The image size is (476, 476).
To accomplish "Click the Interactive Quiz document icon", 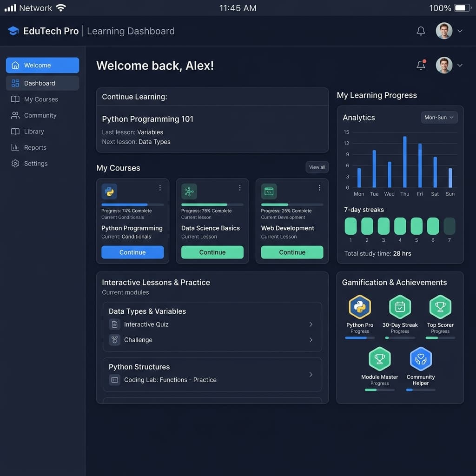I will pos(114,324).
